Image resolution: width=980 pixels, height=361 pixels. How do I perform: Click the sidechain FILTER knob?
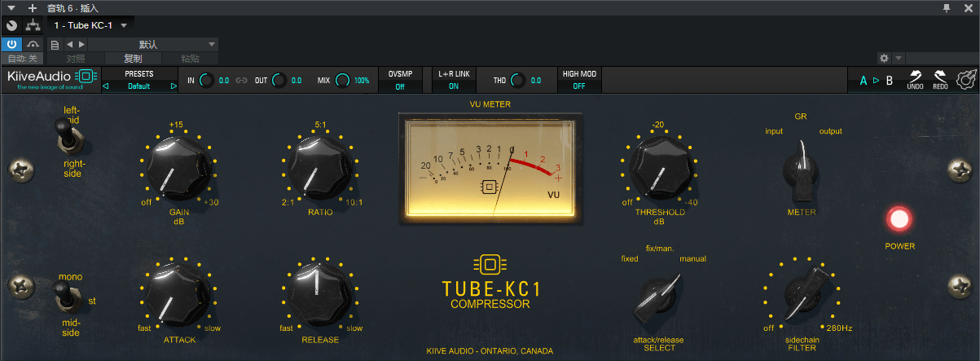[x=805, y=294]
